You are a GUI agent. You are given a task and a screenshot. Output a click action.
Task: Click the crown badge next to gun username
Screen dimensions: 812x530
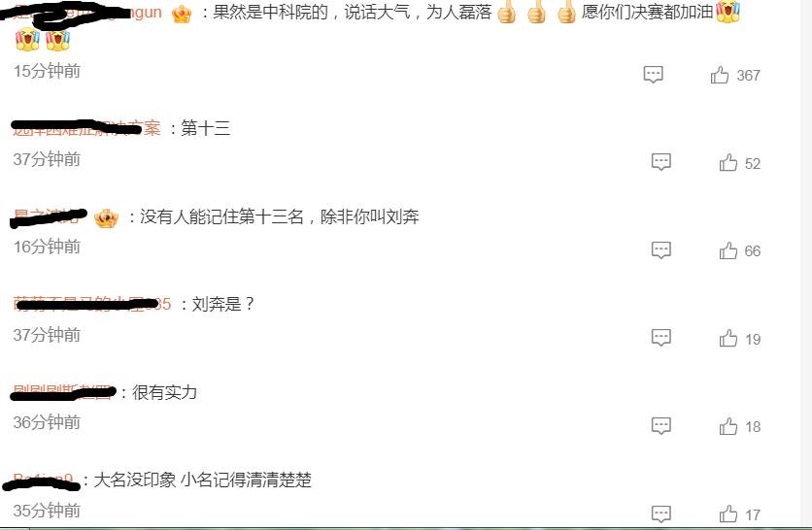(x=182, y=14)
